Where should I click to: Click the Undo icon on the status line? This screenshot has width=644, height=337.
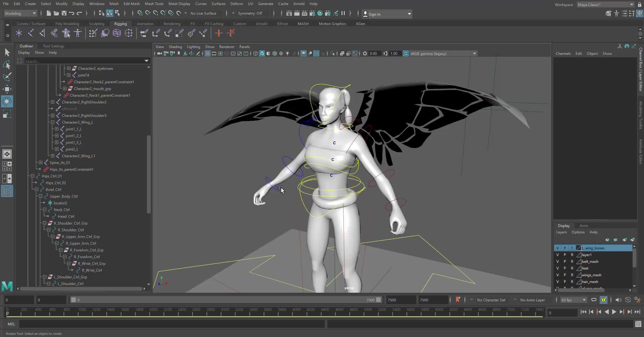coord(71,13)
